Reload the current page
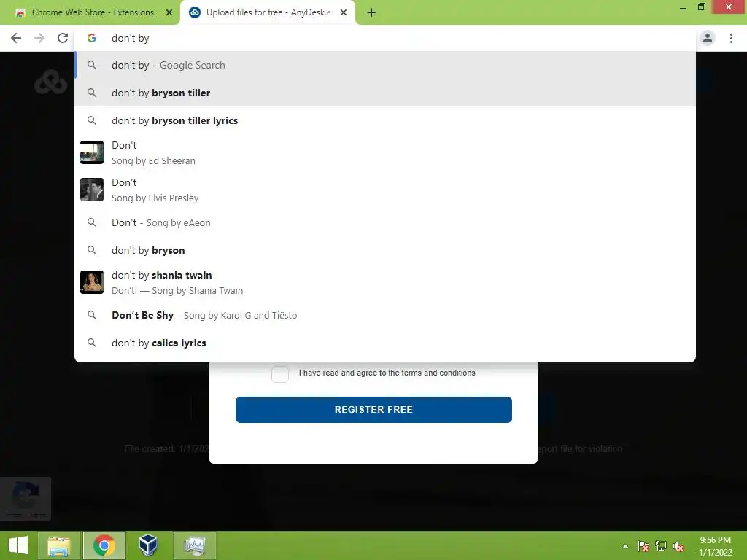Screen dimensions: 747x560 pyautogui.click(x=63, y=38)
